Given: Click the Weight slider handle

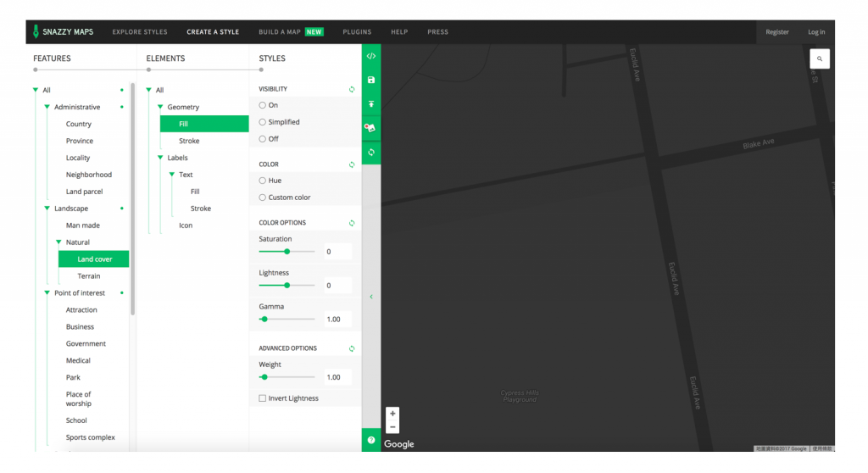Looking at the screenshot, I should [x=264, y=377].
